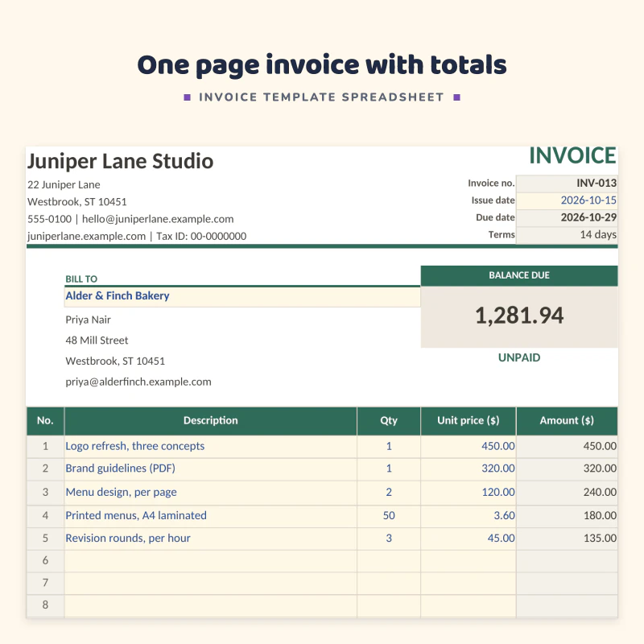Image resolution: width=644 pixels, height=644 pixels.
Task: Click the Invoice no. label
Action: 491,184
